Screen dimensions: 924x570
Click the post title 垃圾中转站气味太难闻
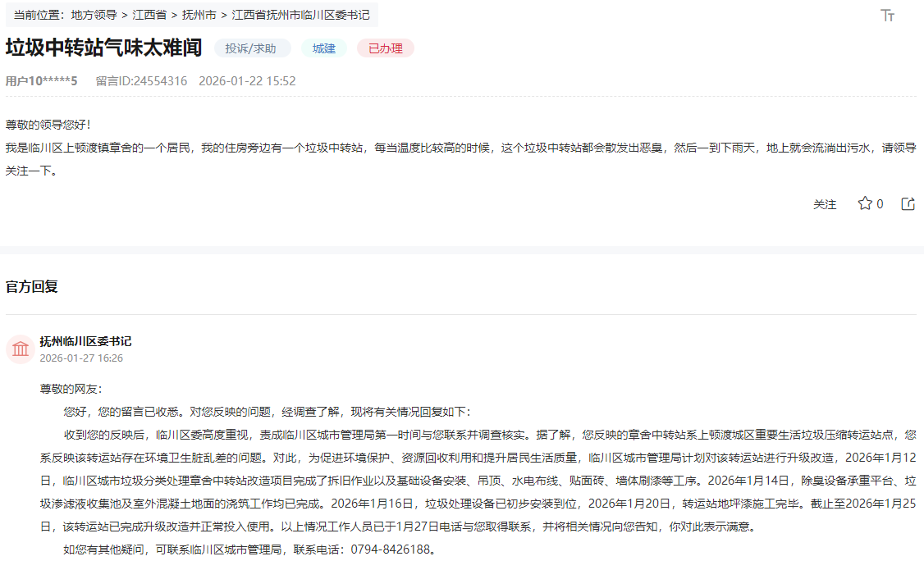pyautogui.click(x=103, y=48)
